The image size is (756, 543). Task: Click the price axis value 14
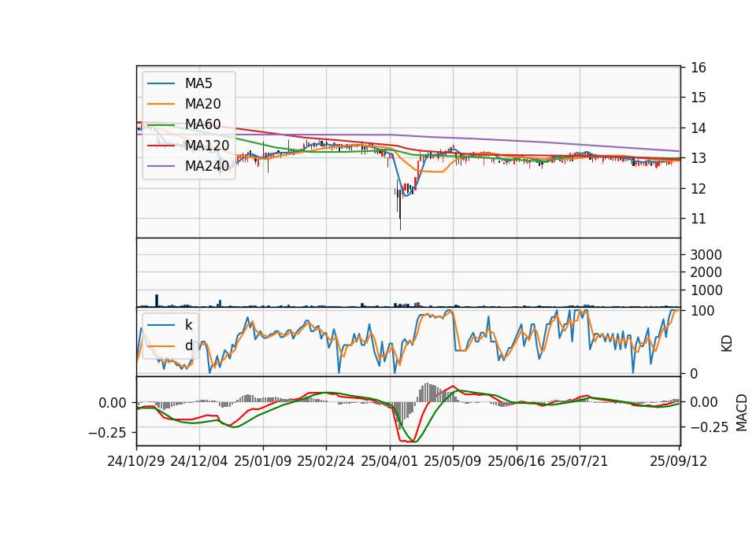[x=699, y=128]
